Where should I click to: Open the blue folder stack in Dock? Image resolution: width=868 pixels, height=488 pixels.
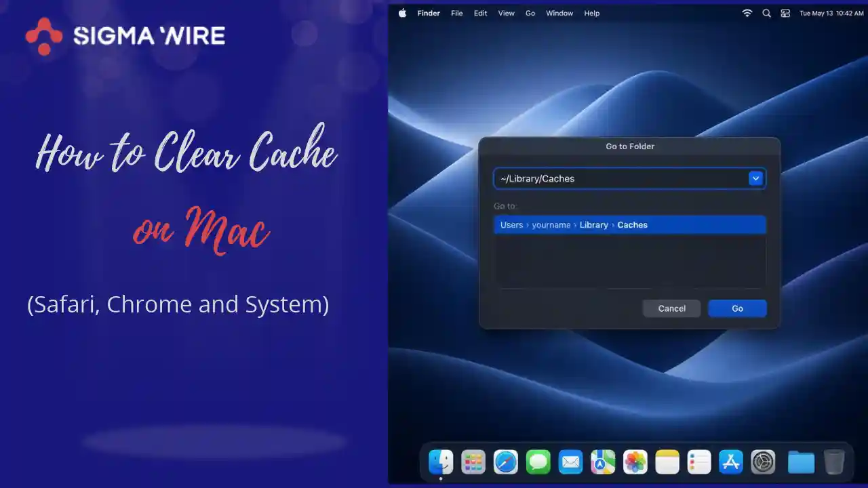coord(801,462)
